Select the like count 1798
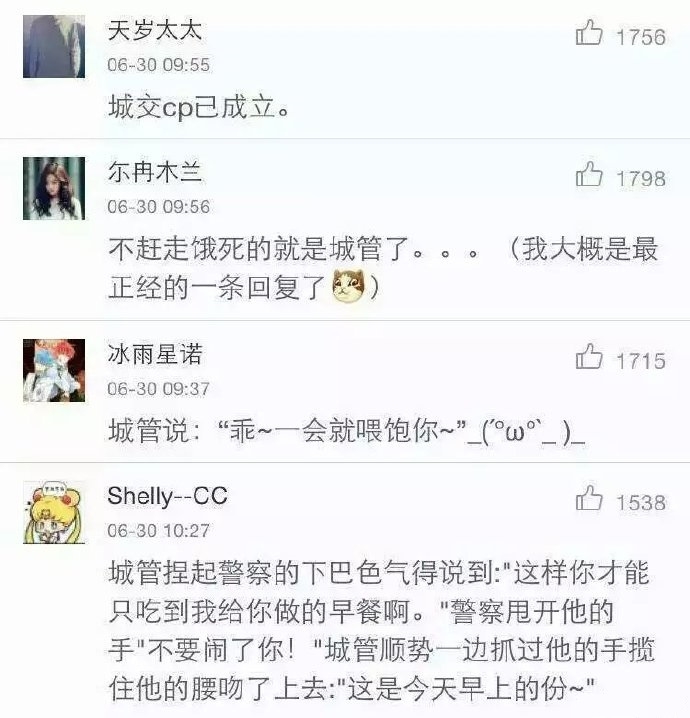 coord(641,179)
